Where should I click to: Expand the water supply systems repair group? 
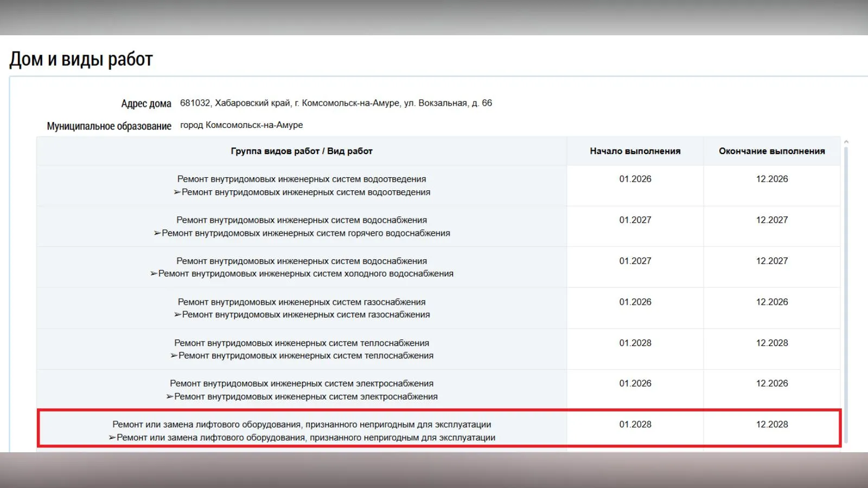coord(302,220)
